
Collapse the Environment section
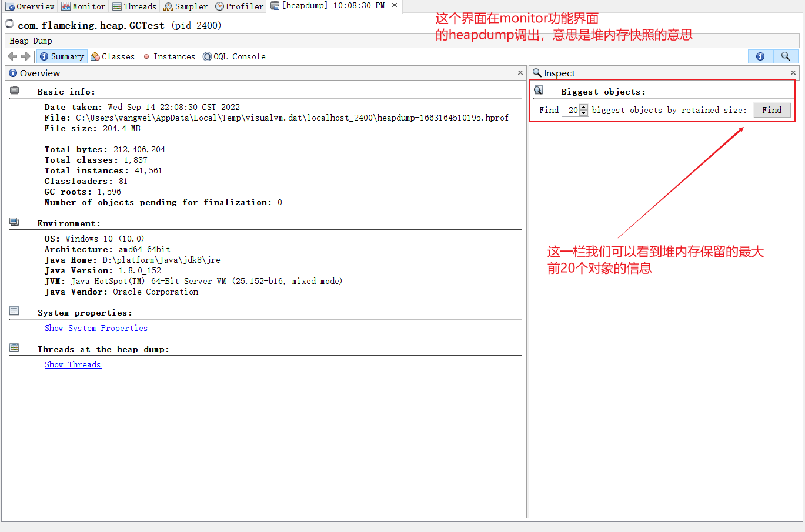14,221
